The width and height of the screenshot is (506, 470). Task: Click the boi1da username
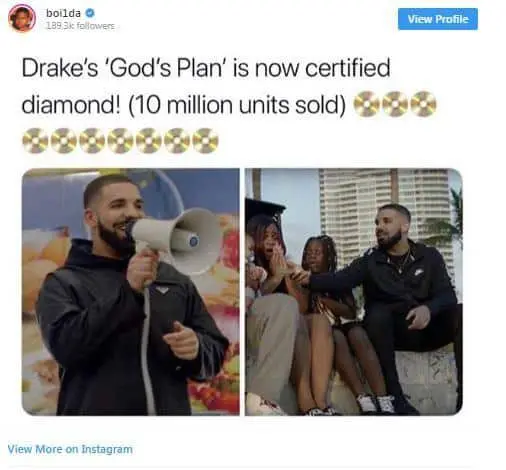[63, 13]
